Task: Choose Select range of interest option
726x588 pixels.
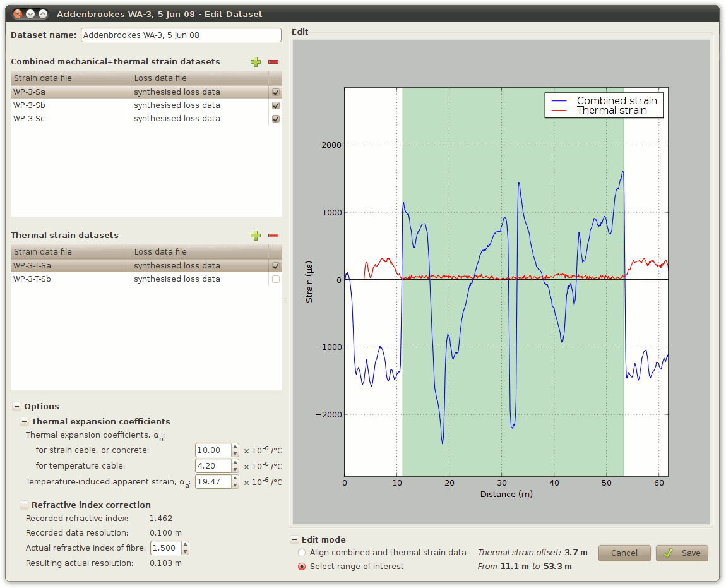Action: [302, 567]
